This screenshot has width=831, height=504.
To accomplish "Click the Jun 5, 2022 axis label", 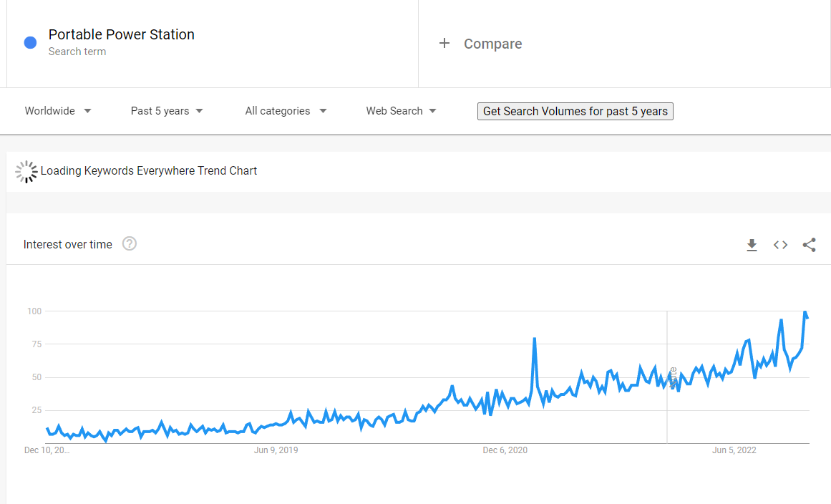I will pyautogui.click(x=734, y=450).
